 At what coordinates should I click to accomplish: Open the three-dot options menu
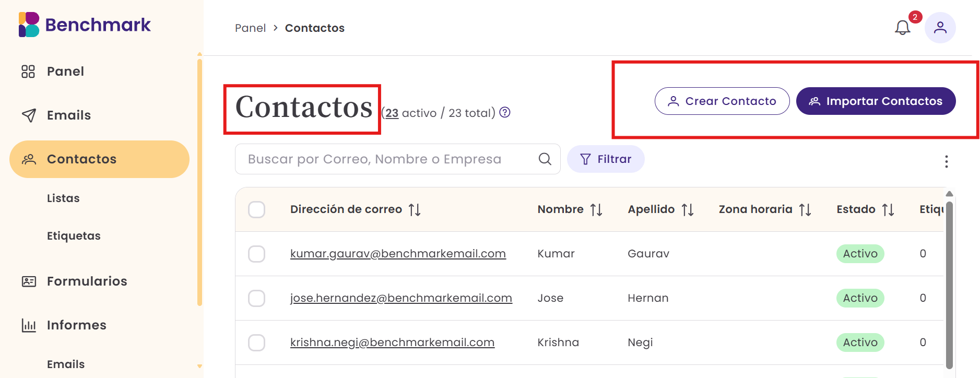tap(946, 161)
